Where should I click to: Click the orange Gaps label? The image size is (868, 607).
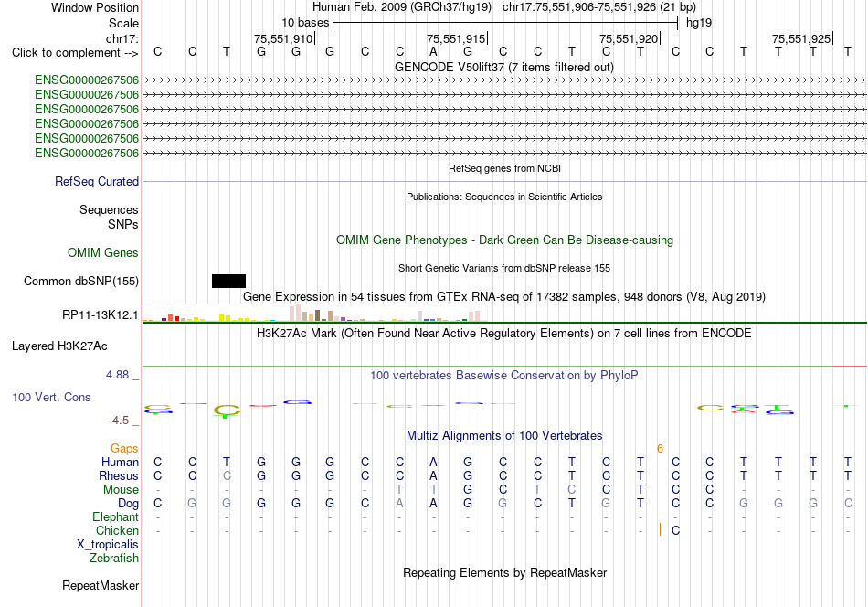124,448
